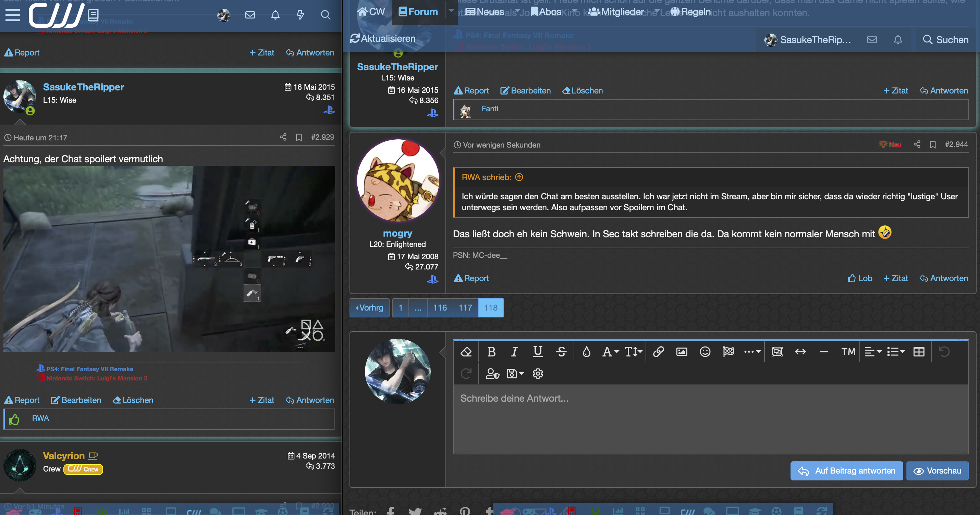Bookmark post #2.944
This screenshot has height=515, width=980.
(x=933, y=145)
